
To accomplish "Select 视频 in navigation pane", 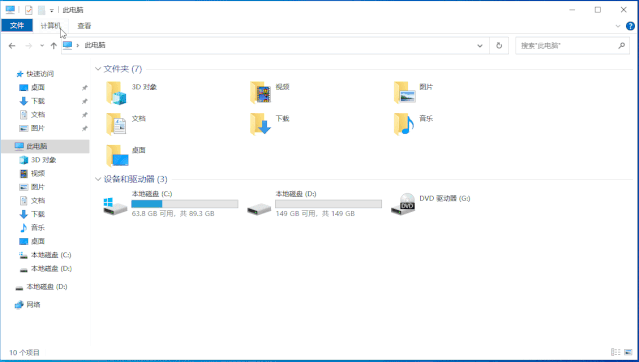I will [x=37, y=173].
